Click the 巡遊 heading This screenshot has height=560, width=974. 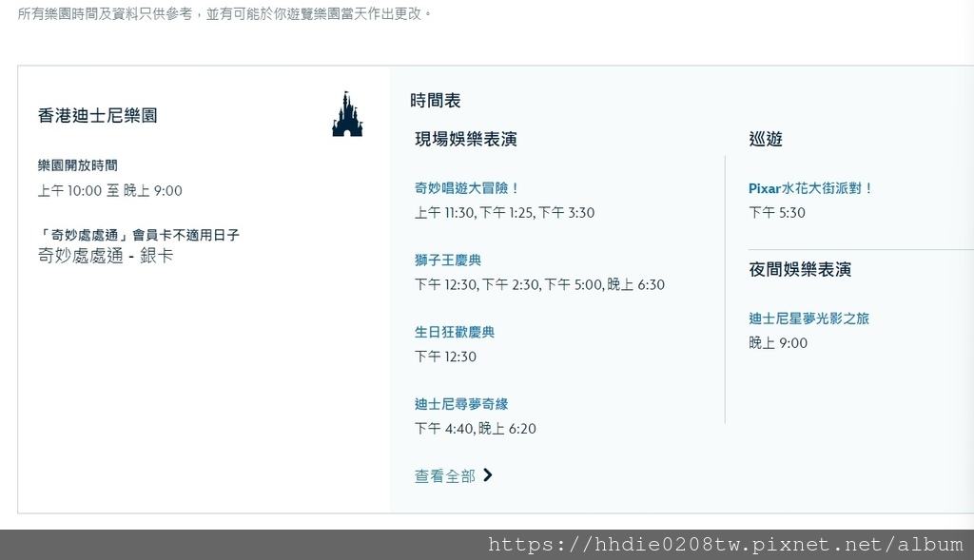pyautogui.click(x=766, y=139)
